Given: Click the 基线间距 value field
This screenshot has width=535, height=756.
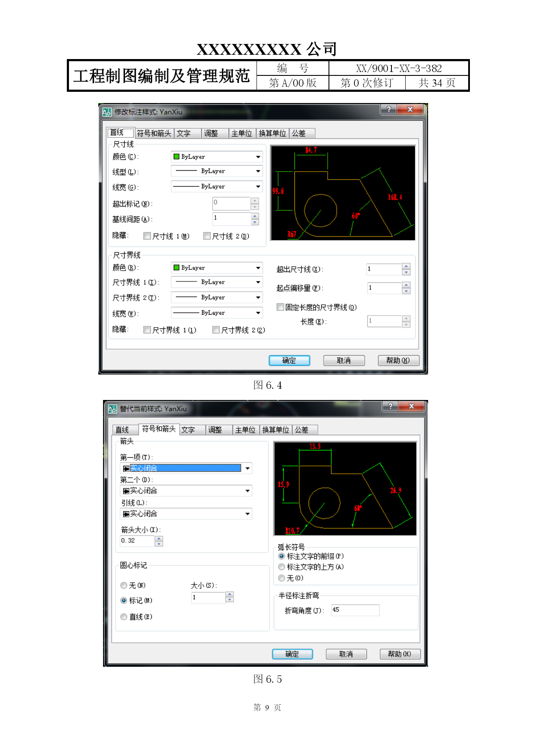Looking at the screenshot, I should [232, 219].
